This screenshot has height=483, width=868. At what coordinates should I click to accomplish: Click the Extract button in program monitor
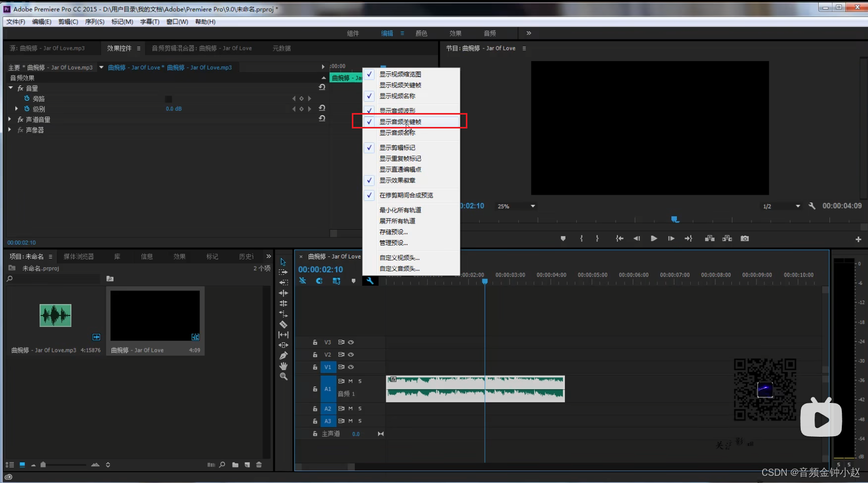tap(727, 238)
